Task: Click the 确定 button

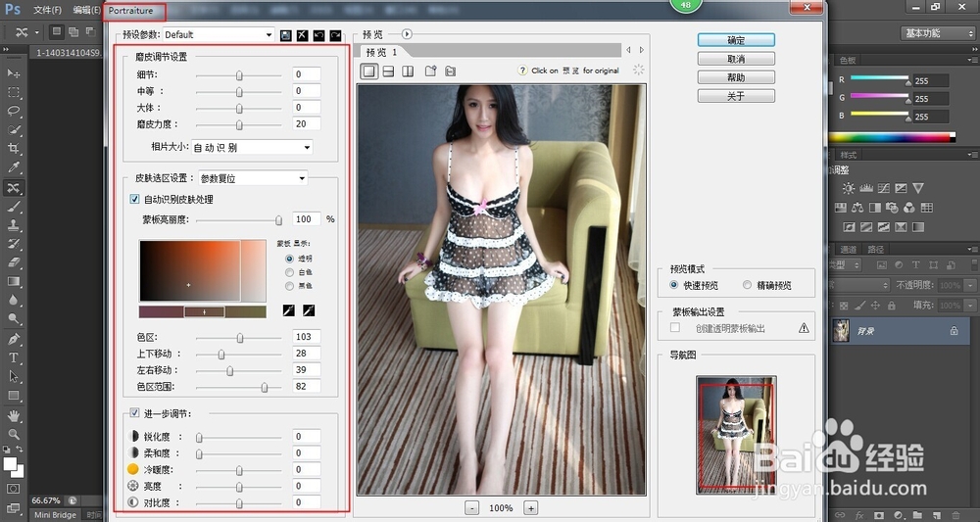Action: pos(736,40)
